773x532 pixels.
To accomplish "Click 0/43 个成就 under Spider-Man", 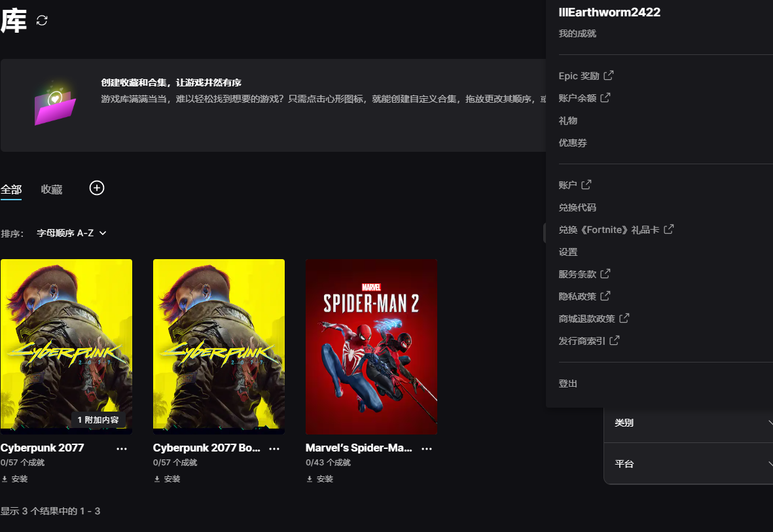I will coord(328,463).
